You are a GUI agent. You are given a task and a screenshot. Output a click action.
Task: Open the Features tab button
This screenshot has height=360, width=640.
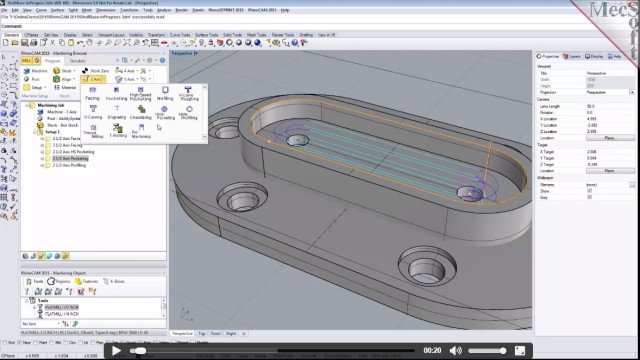coord(87,281)
